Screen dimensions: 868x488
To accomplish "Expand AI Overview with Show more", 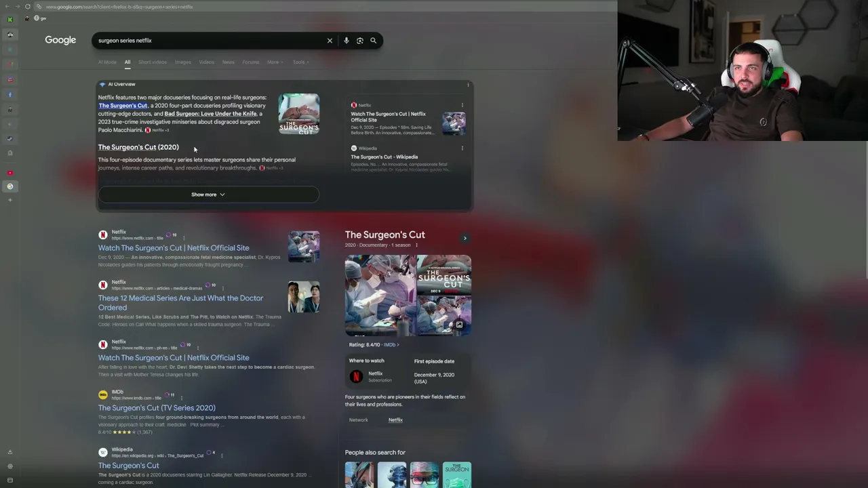I will (208, 195).
